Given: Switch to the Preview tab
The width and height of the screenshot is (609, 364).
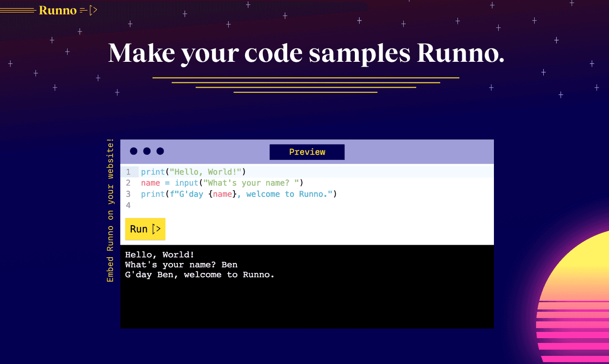Looking at the screenshot, I should [x=307, y=152].
